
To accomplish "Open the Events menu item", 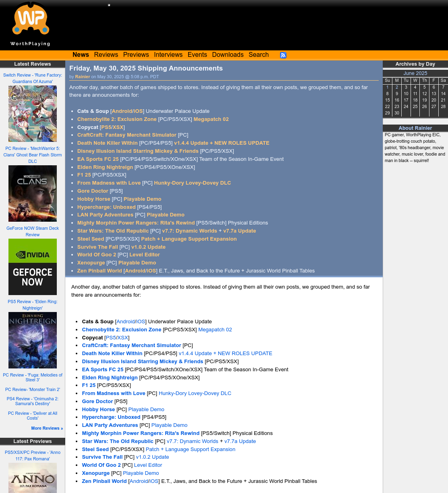I will tap(197, 55).
